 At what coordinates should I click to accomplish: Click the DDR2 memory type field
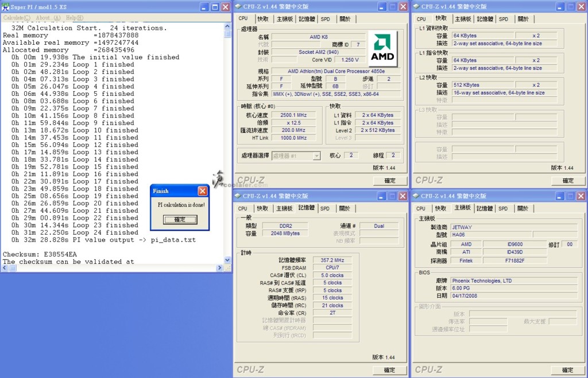coord(285,226)
